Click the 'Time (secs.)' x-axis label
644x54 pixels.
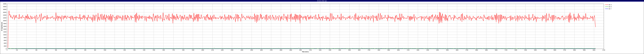[x=305, y=52]
